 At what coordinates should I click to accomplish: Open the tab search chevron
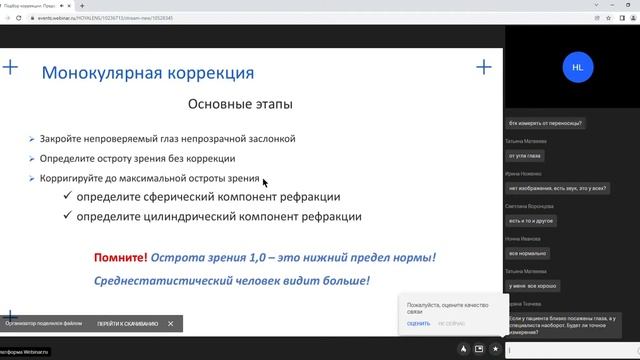[x=596, y=5]
